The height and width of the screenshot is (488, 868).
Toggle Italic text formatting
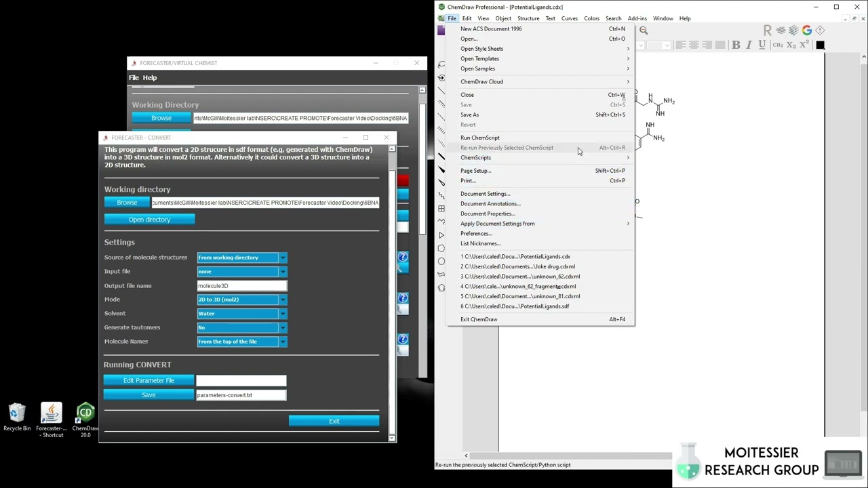tap(749, 45)
